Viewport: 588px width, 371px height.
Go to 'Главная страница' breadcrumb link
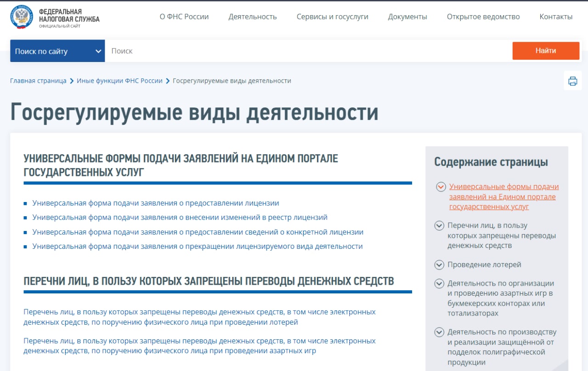[38, 81]
